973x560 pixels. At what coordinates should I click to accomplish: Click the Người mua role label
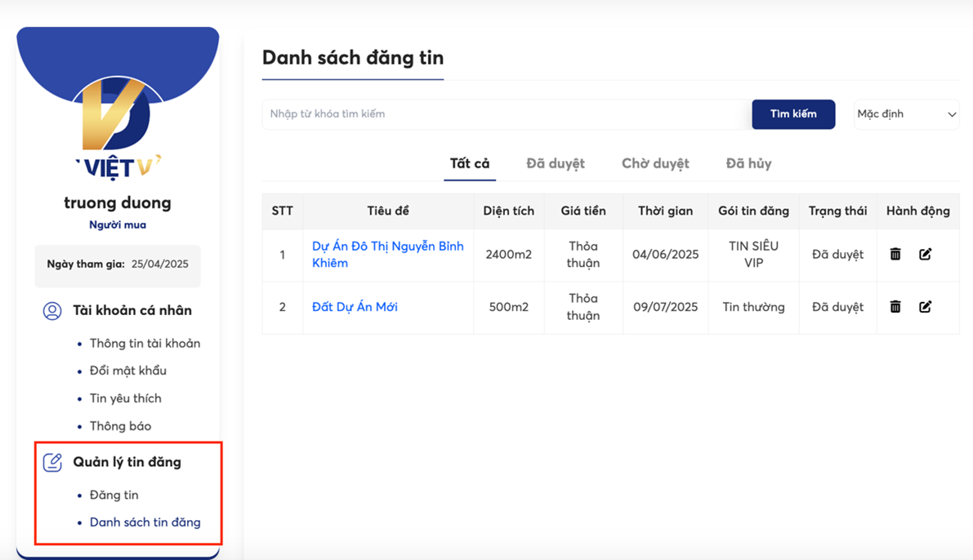point(118,225)
